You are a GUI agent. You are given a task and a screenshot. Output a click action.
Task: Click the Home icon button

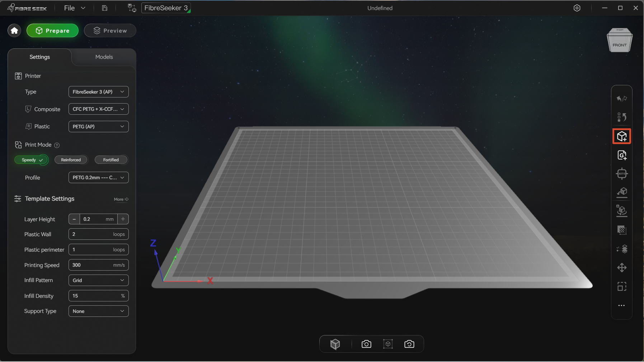[14, 31]
